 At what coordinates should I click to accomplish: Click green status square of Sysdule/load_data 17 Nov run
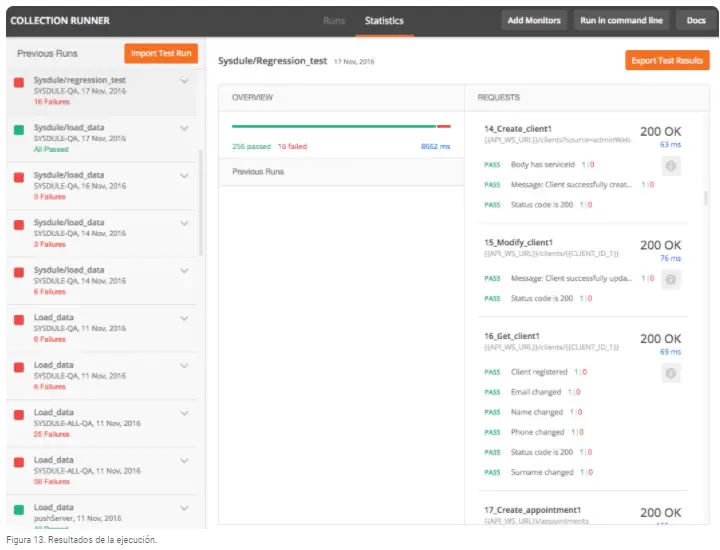click(19, 130)
